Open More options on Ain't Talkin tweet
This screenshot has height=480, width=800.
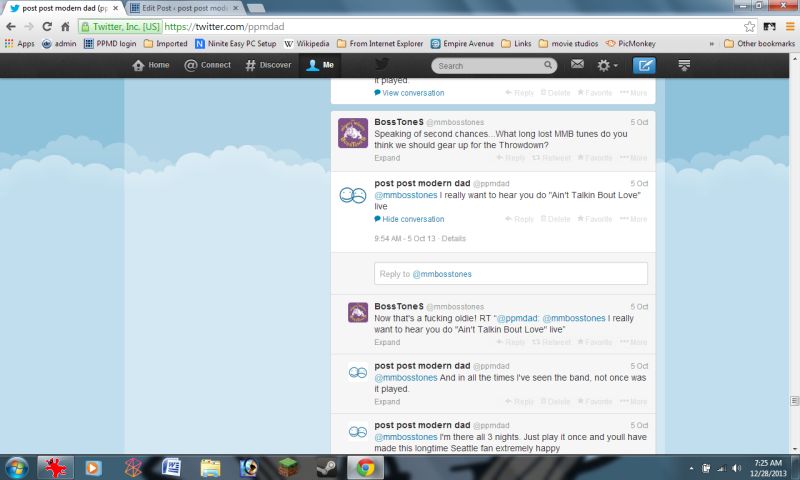pos(634,219)
